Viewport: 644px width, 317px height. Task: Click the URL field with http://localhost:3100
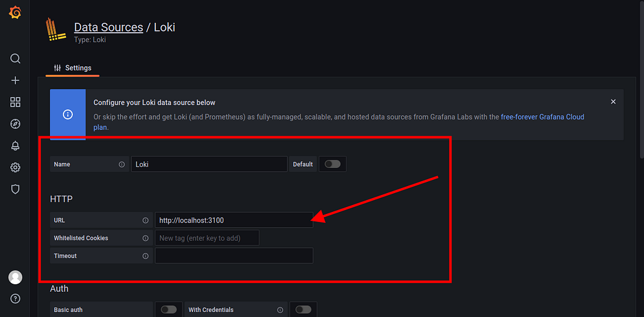234,221
